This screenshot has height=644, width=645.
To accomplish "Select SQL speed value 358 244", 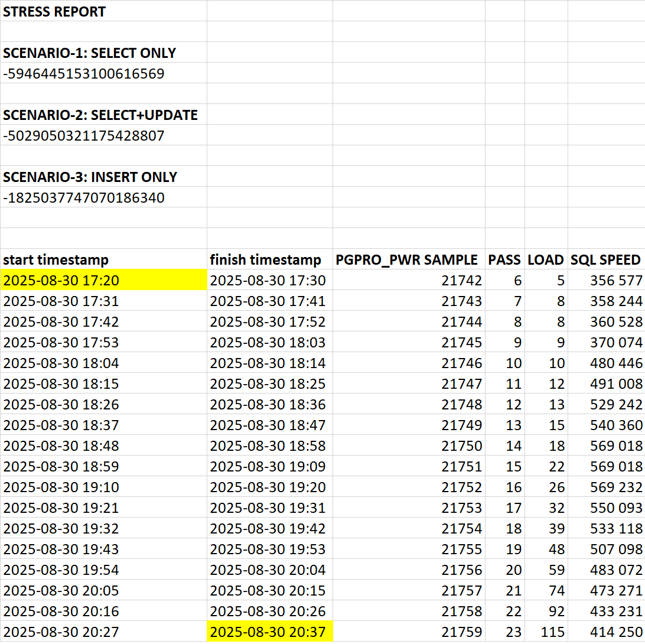I will click(607, 301).
